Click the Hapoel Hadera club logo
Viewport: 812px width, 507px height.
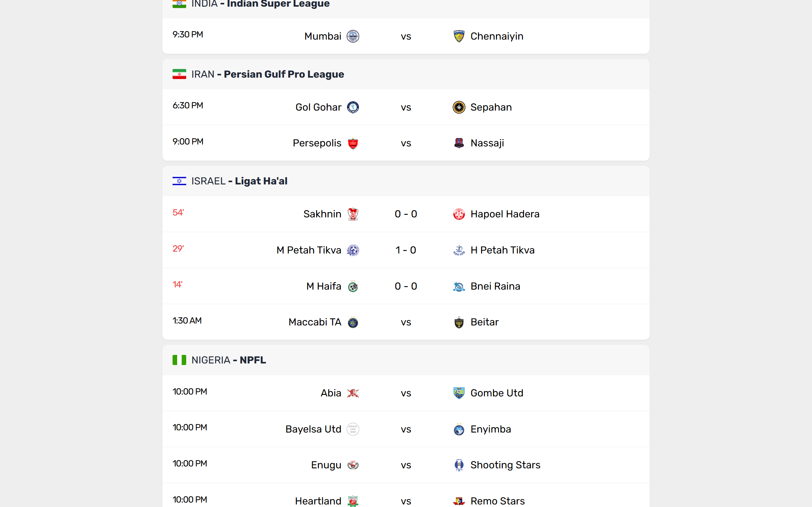click(x=459, y=214)
